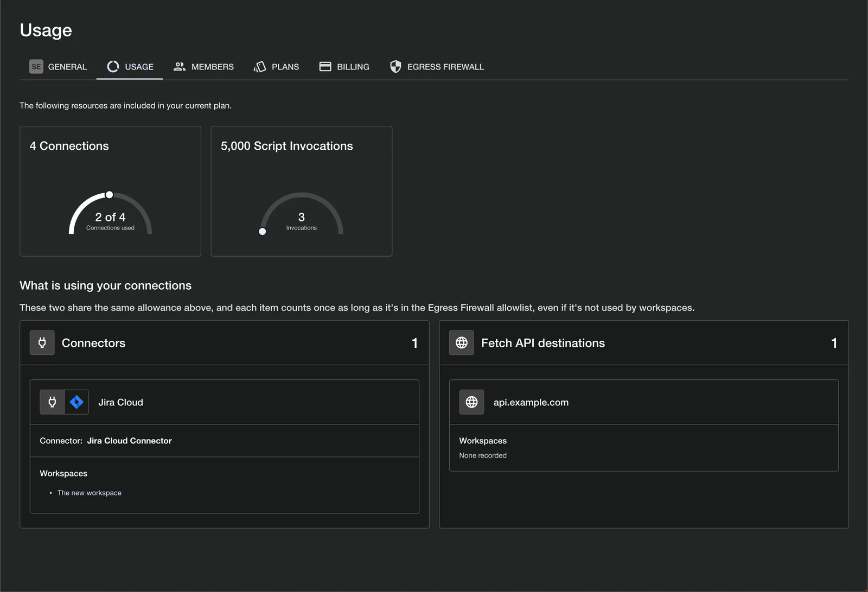Click the Script Invocations gauge handle

coord(263,232)
